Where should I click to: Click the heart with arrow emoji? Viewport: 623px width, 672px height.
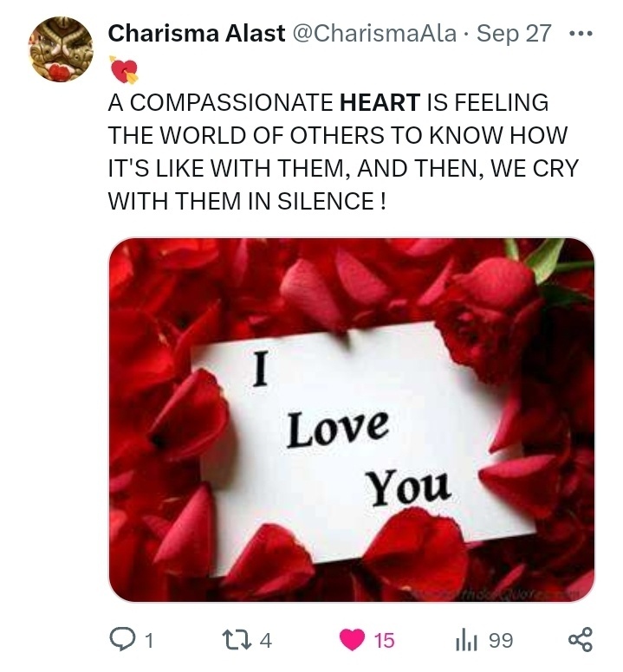[x=124, y=69]
